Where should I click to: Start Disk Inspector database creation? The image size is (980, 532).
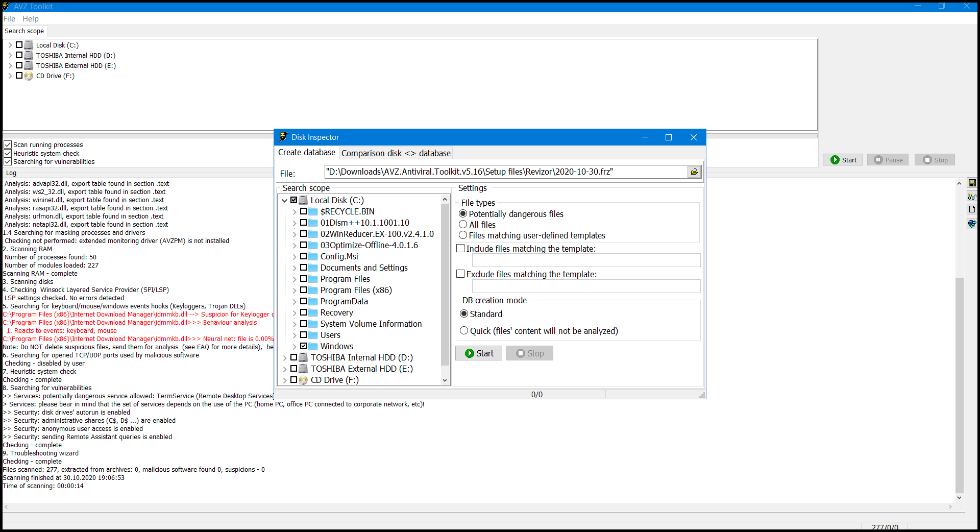click(479, 353)
